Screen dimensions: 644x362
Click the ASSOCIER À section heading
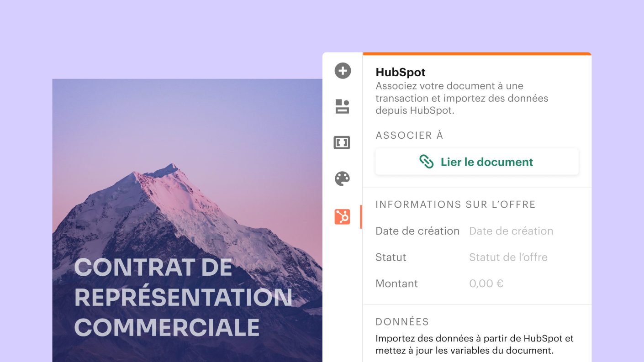point(409,136)
